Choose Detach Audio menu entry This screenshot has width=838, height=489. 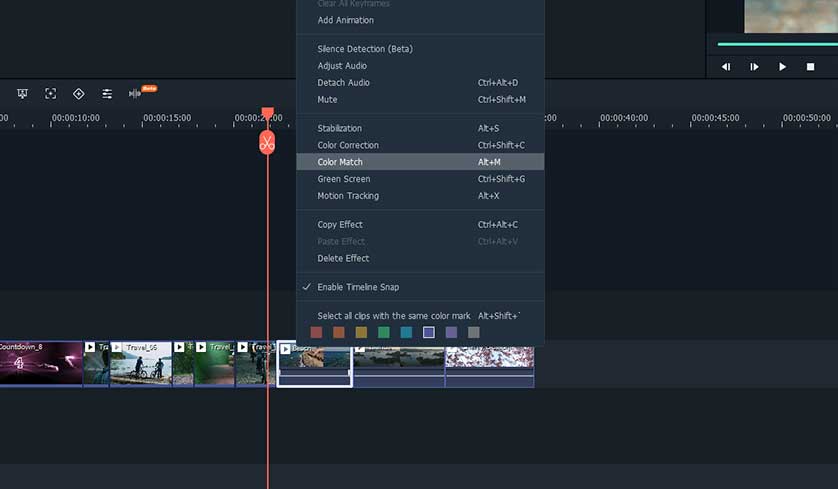[x=420, y=83]
